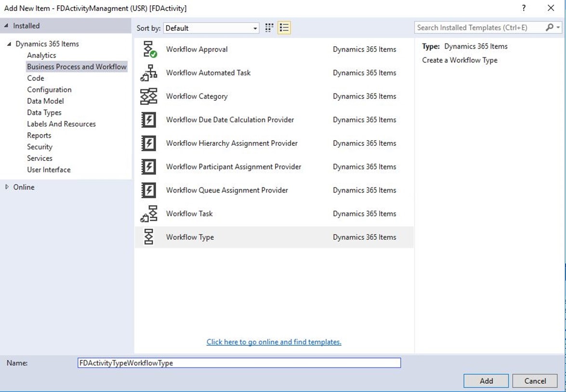Select the Reports category
Image resolution: width=566 pixels, height=392 pixels.
click(39, 136)
